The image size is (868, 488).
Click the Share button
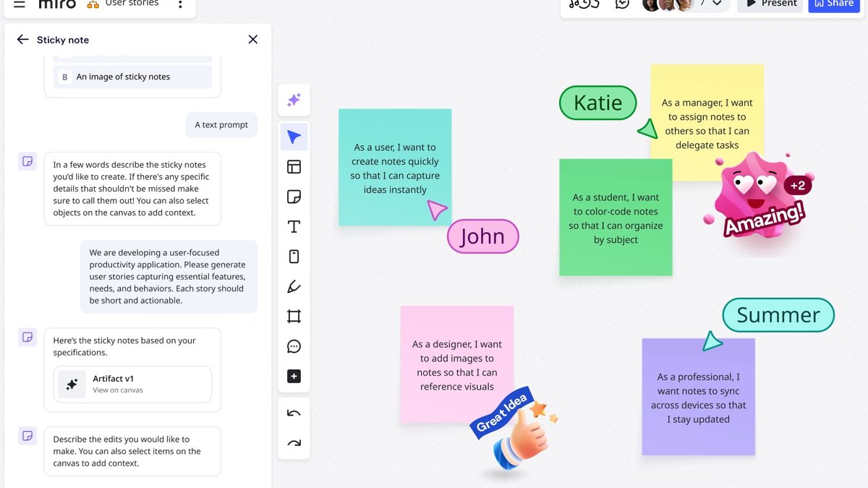point(833,4)
